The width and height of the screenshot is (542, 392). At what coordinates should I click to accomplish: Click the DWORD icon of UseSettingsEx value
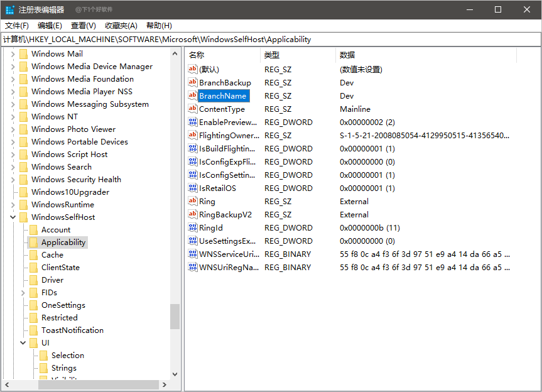point(193,241)
